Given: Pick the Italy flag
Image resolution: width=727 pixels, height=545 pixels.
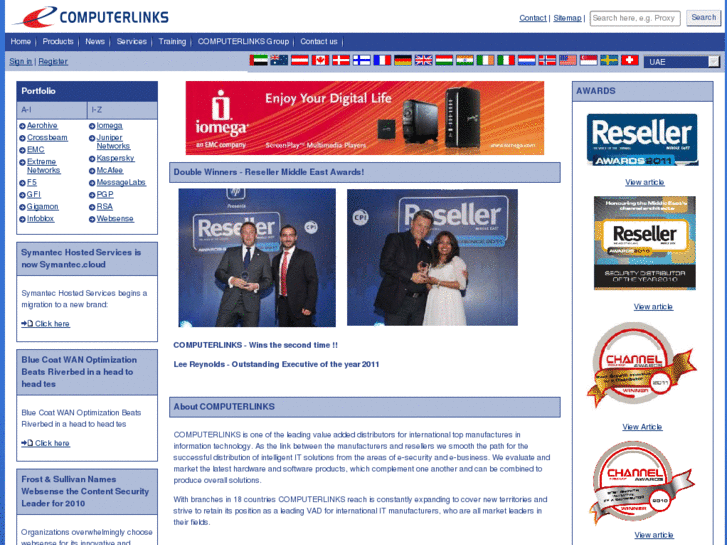Looking at the screenshot, I should [506, 60].
